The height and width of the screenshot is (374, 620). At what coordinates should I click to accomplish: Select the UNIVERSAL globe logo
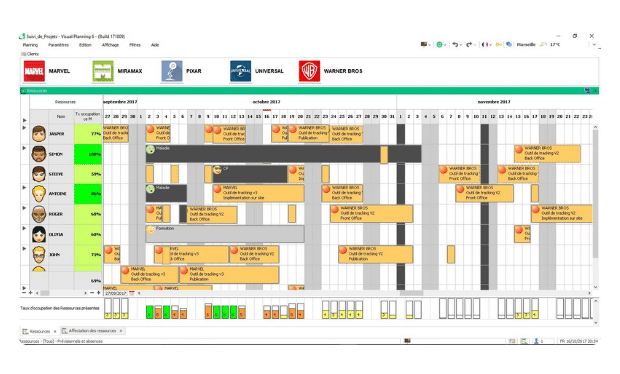(240, 71)
